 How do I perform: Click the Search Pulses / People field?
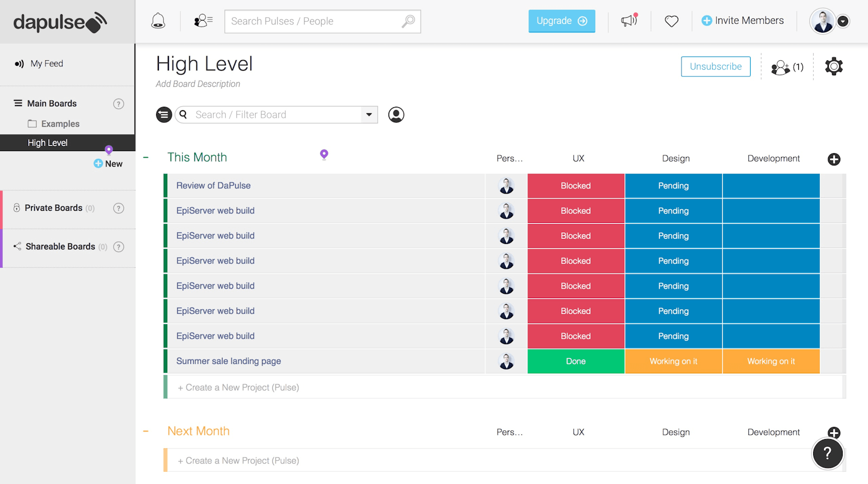coord(314,21)
